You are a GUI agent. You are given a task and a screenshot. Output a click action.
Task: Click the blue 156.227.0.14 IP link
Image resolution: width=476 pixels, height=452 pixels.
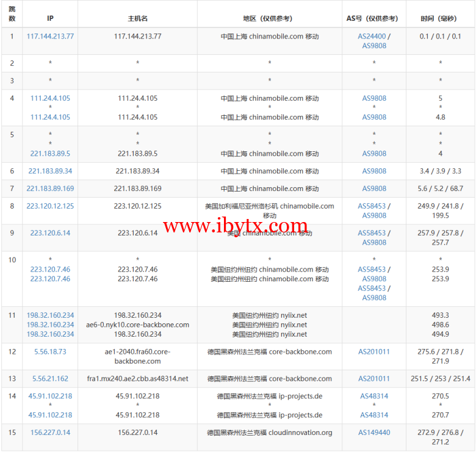pyautogui.click(x=50, y=433)
